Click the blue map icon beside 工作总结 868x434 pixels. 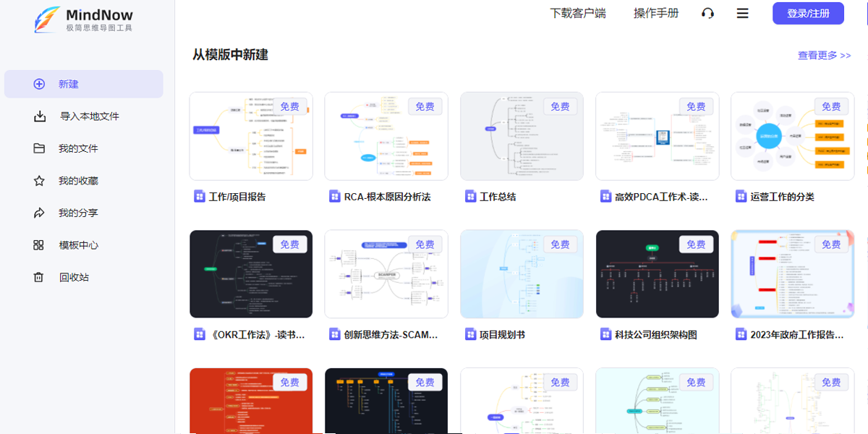tap(469, 196)
